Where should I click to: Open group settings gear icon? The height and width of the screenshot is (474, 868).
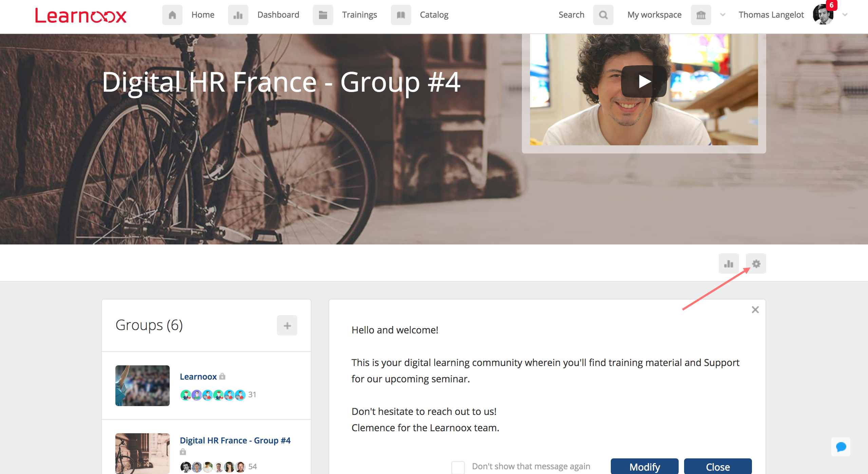click(756, 263)
